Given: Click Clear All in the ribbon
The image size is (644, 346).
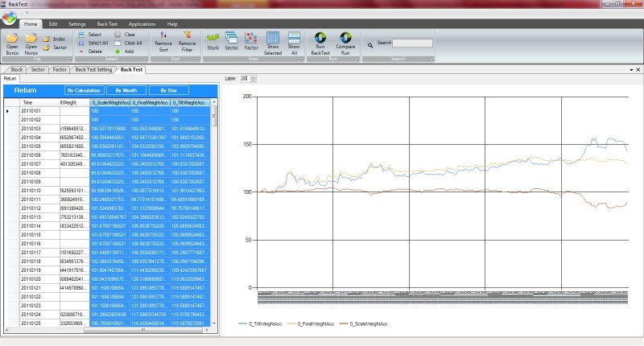Looking at the screenshot, I should pos(128,43).
